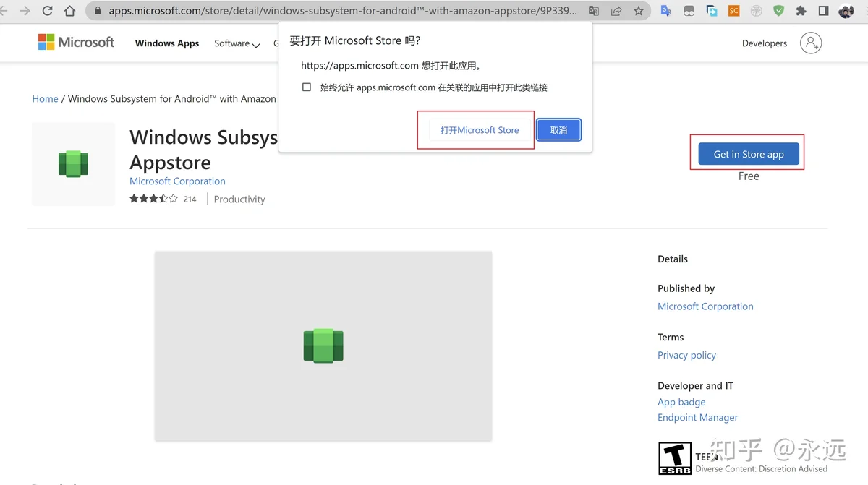Click the orange SC extension icon
The height and width of the screenshot is (485, 868).
tap(734, 11)
